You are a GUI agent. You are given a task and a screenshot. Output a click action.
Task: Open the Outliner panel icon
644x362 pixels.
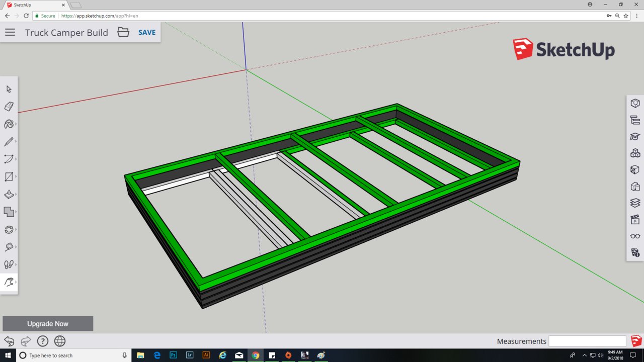click(x=635, y=120)
